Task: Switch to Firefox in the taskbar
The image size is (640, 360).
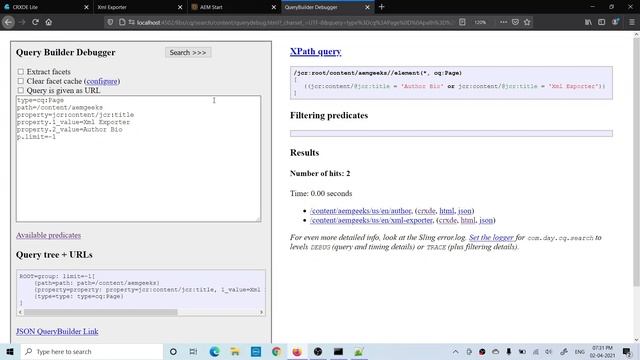Action: coord(297,351)
